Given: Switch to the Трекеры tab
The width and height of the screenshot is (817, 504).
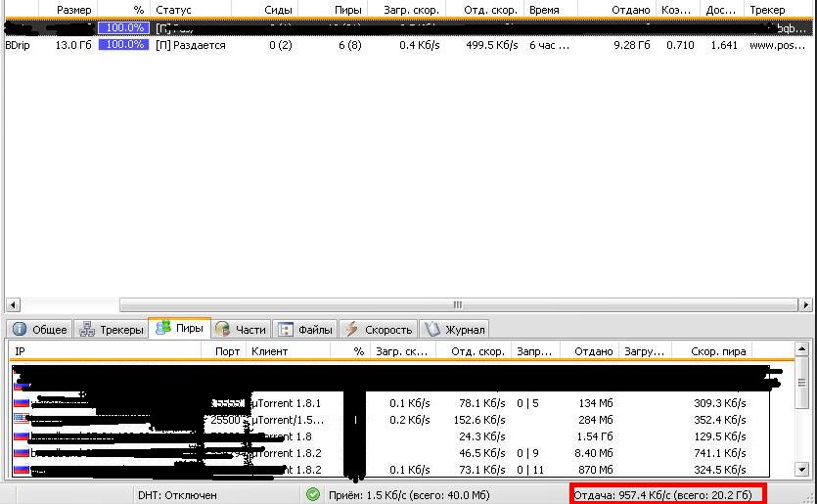Looking at the screenshot, I should click(x=111, y=330).
